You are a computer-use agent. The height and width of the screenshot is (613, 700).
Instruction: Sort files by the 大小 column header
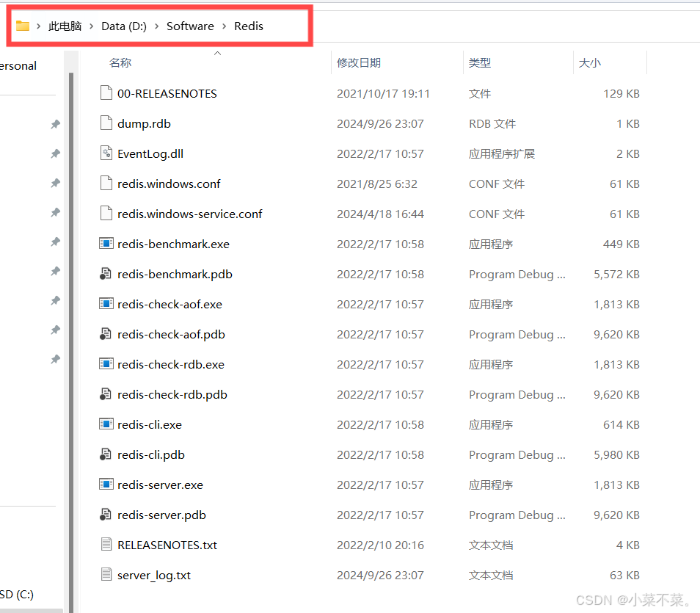(590, 62)
